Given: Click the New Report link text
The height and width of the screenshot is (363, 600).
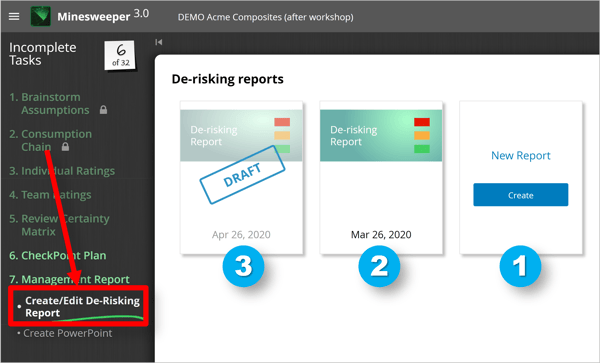Looking at the screenshot, I should pyautogui.click(x=520, y=156).
